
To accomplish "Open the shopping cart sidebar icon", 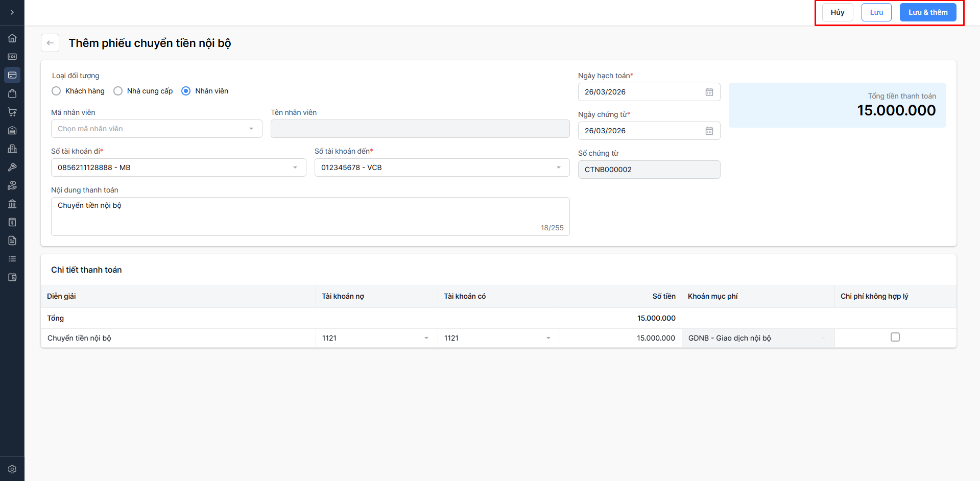I will coord(12,112).
